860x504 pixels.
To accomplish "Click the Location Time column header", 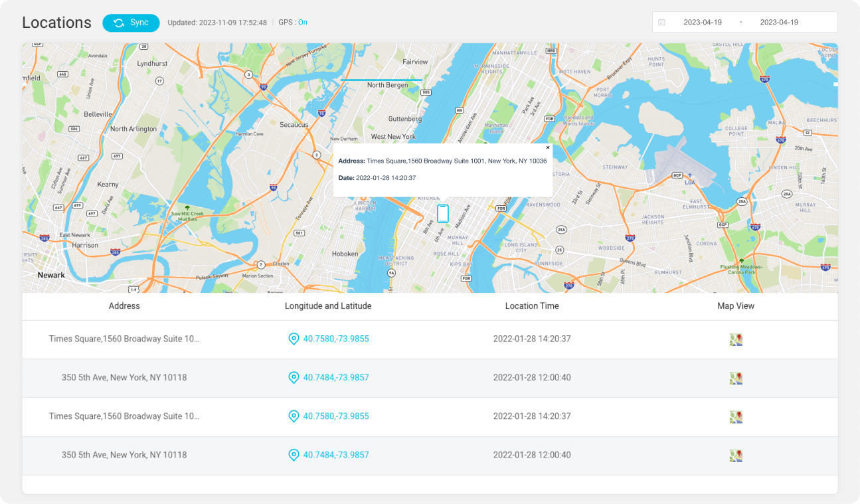I will pyautogui.click(x=532, y=306).
